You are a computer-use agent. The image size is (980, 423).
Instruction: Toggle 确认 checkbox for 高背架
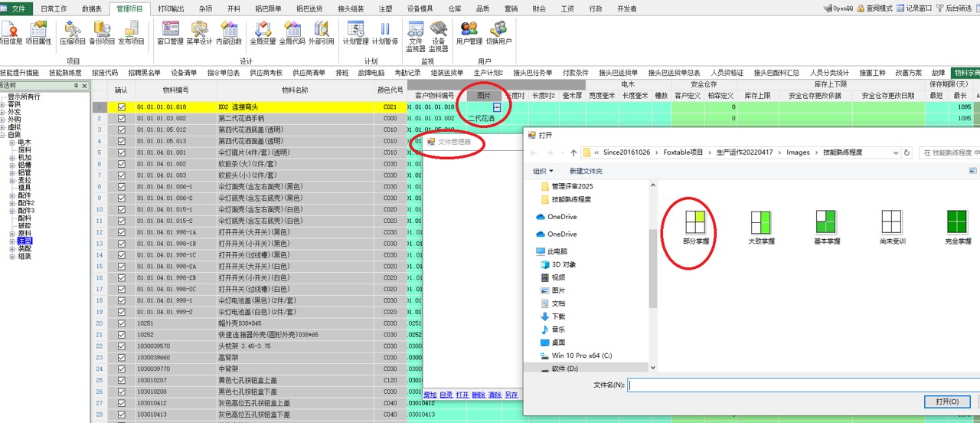121,357
